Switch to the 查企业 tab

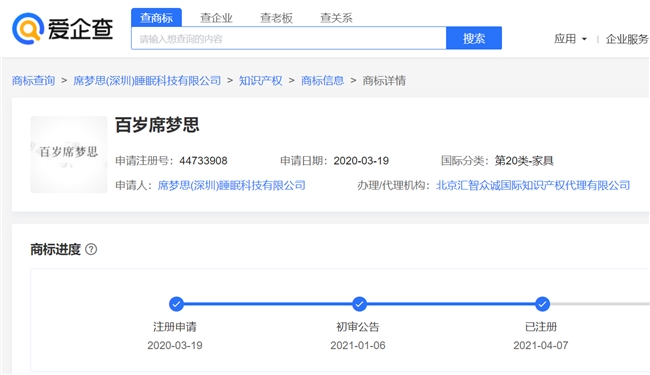tap(216, 18)
